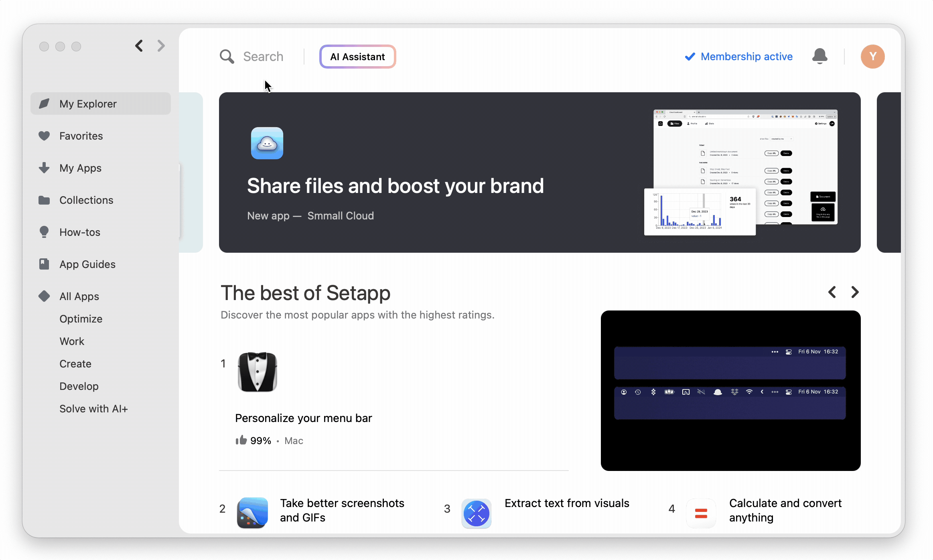Click the App Guides book icon
This screenshot has height=560, width=933.
(x=44, y=264)
